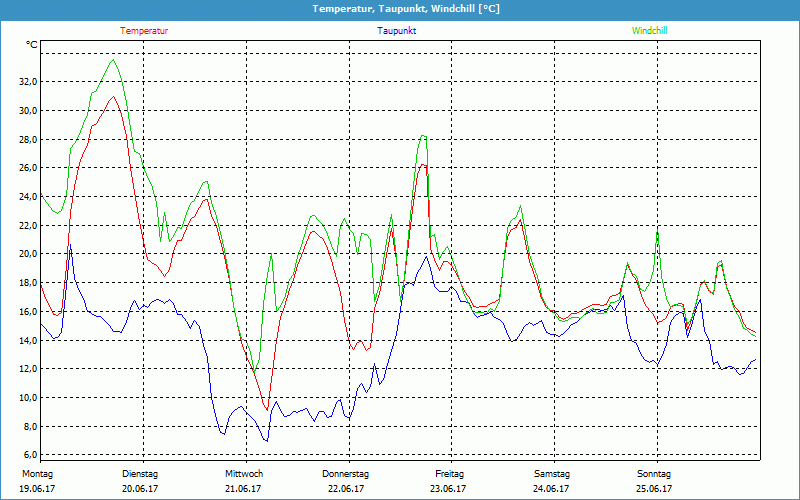Click the 10,0 y-axis value
This screenshot has height=500, width=800.
coord(27,397)
